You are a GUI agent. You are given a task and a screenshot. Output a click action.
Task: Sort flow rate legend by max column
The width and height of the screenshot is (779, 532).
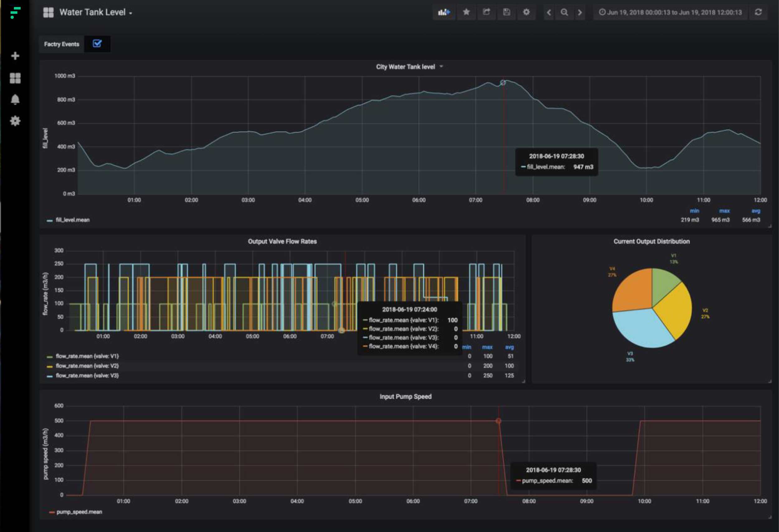point(487,347)
